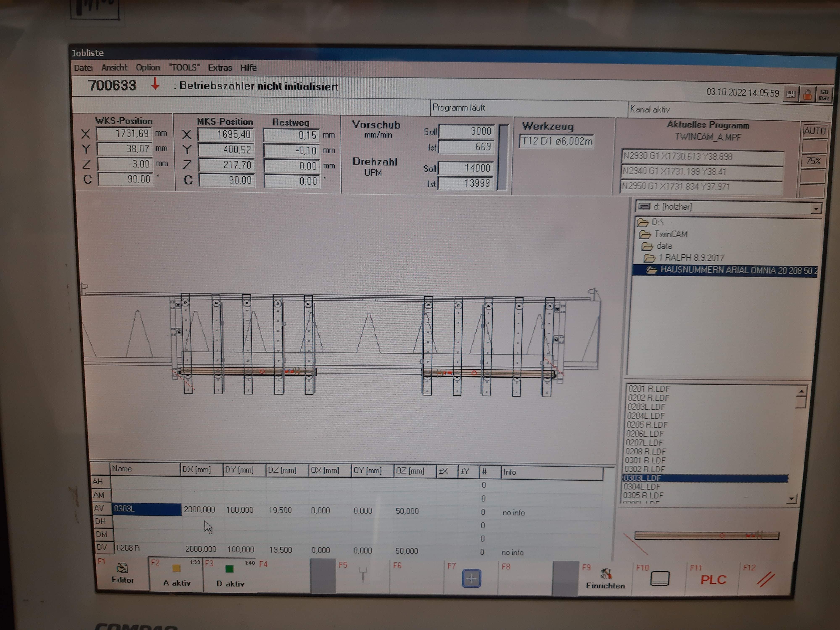Screen dimensions: 840x630
Task: Open the Ansicht menu
Action: [x=114, y=68]
